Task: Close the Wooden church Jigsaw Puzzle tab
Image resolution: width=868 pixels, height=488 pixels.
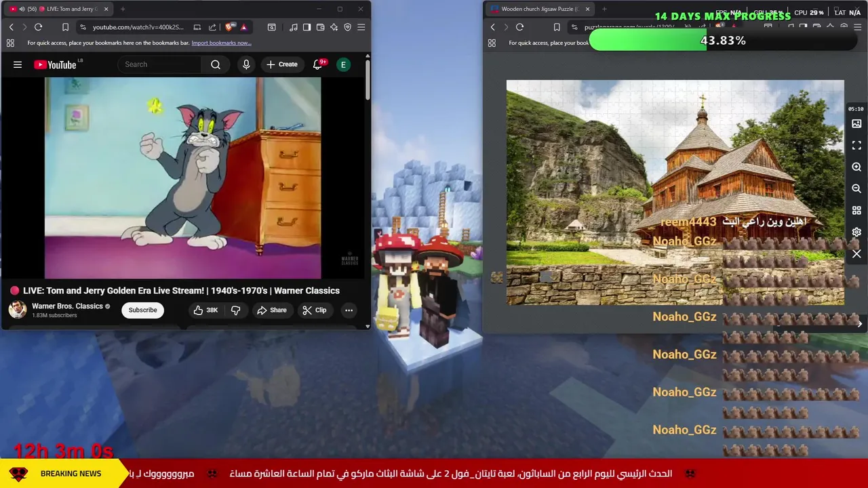Action: [x=587, y=9]
